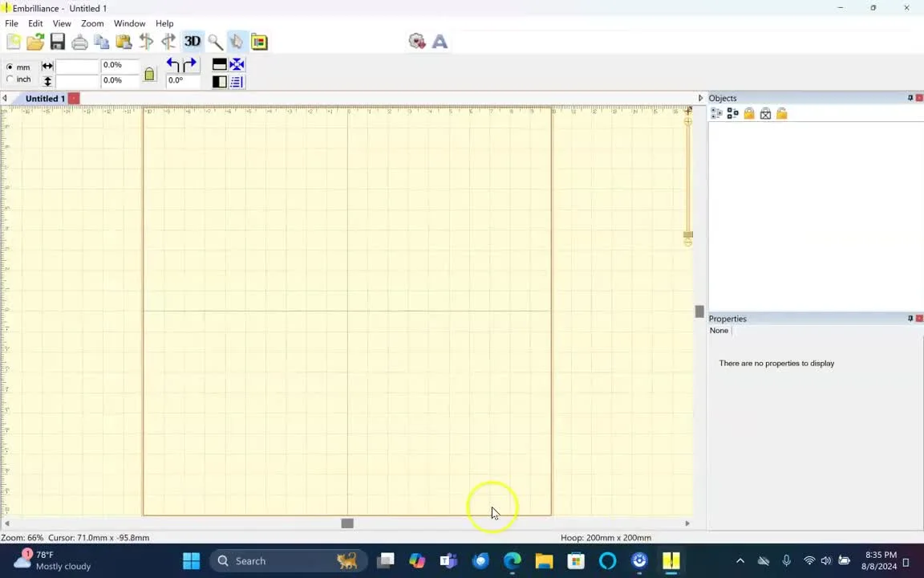This screenshot has height=578, width=924.
Task: Save the design with floppy icon
Action: [x=57, y=42]
